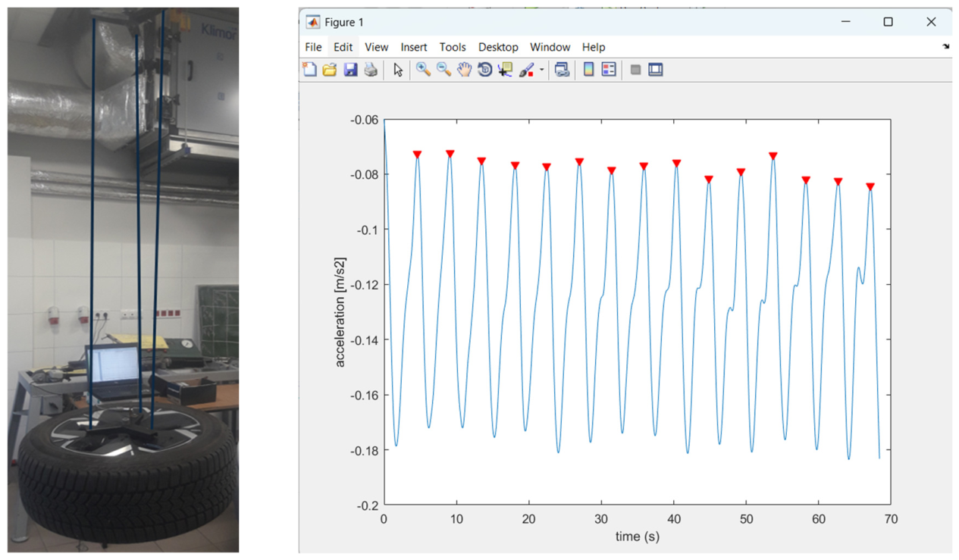Select the Edit Plot arrow tool
The height and width of the screenshot is (560, 959).
pyautogui.click(x=398, y=70)
